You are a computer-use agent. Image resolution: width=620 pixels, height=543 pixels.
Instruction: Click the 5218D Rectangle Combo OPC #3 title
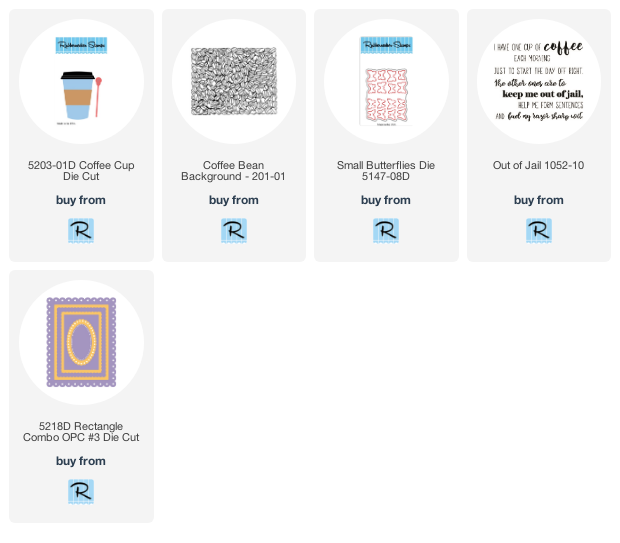pyautogui.click(x=81, y=431)
